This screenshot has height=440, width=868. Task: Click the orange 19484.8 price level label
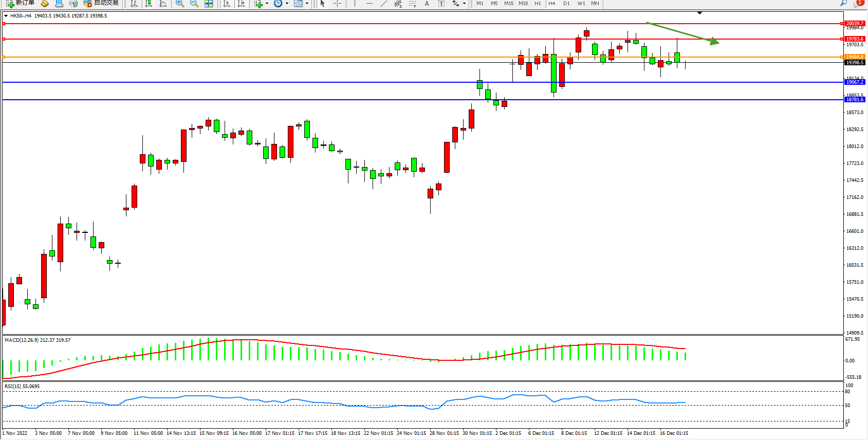coord(855,57)
